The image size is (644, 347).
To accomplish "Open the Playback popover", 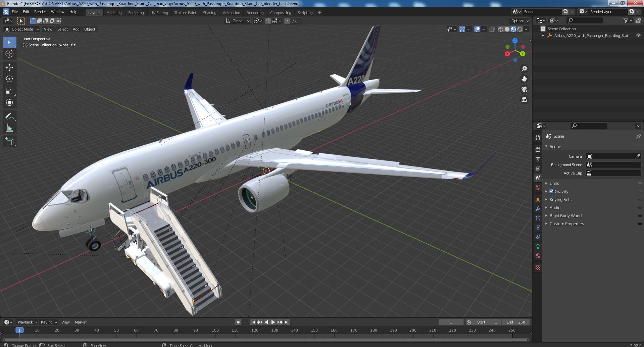I will point(27,322).
